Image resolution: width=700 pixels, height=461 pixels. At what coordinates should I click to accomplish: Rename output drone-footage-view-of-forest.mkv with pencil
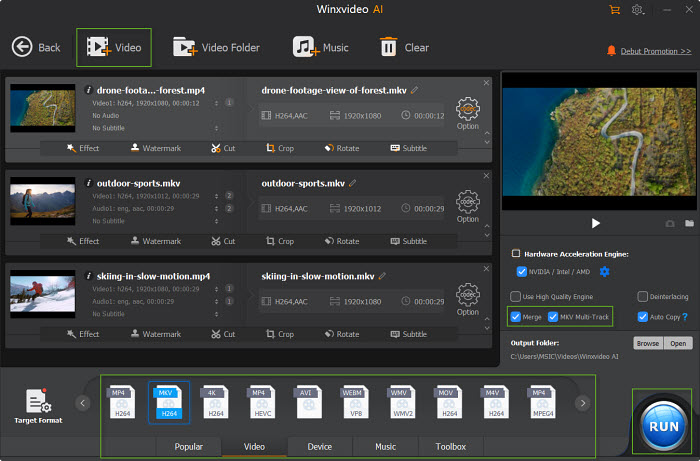(415, 90)
